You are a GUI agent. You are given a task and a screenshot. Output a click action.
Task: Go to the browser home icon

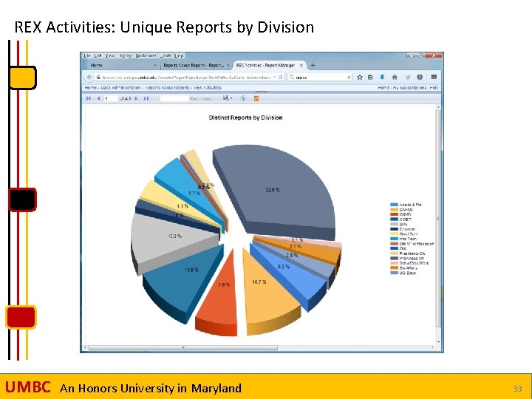pyautogui.click(x=395, y=78)
